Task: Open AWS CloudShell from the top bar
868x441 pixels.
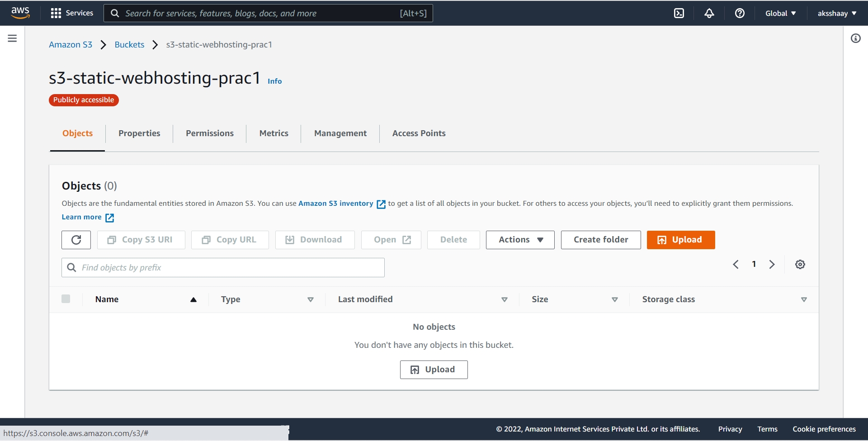Action: point(679,13)
